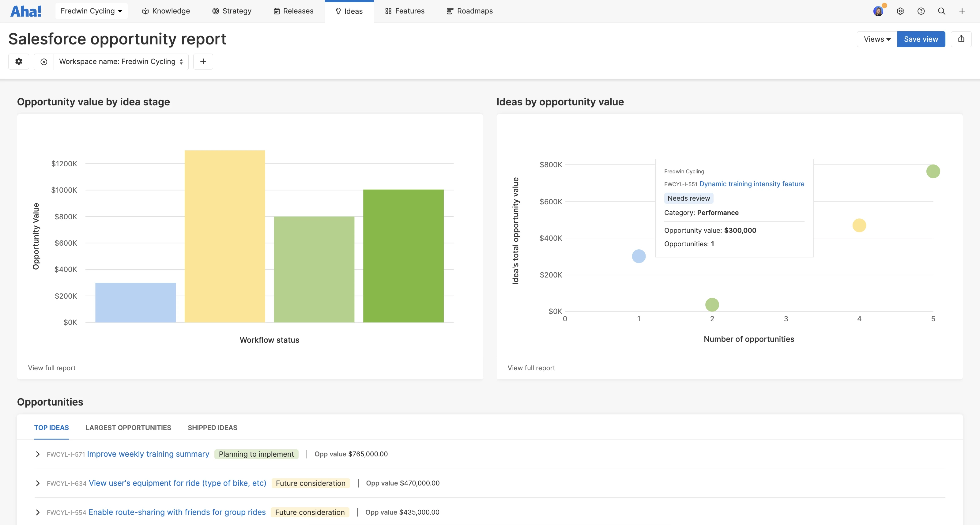Click the blue scatter plot point
Screen dimensions: 980x525
(638, 256)
